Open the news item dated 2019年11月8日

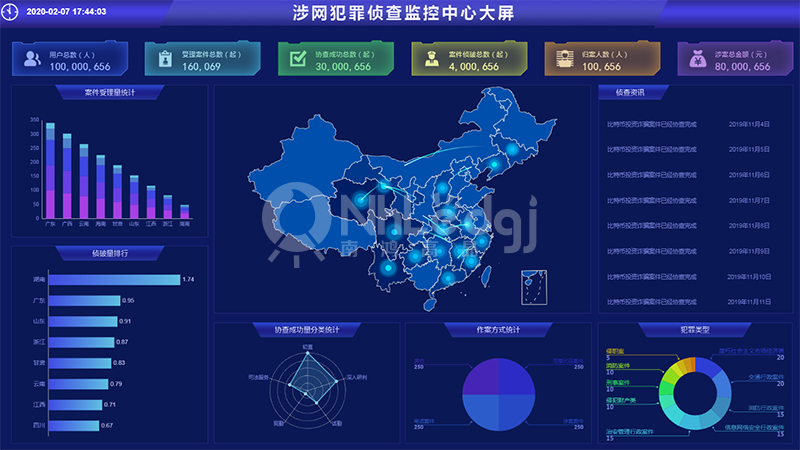tap(688, 226)
